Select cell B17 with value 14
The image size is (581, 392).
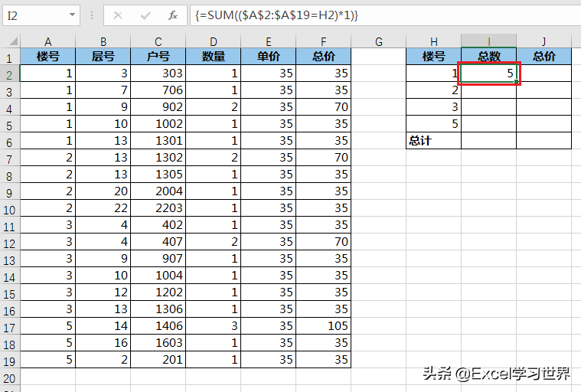tap(103, 326)
